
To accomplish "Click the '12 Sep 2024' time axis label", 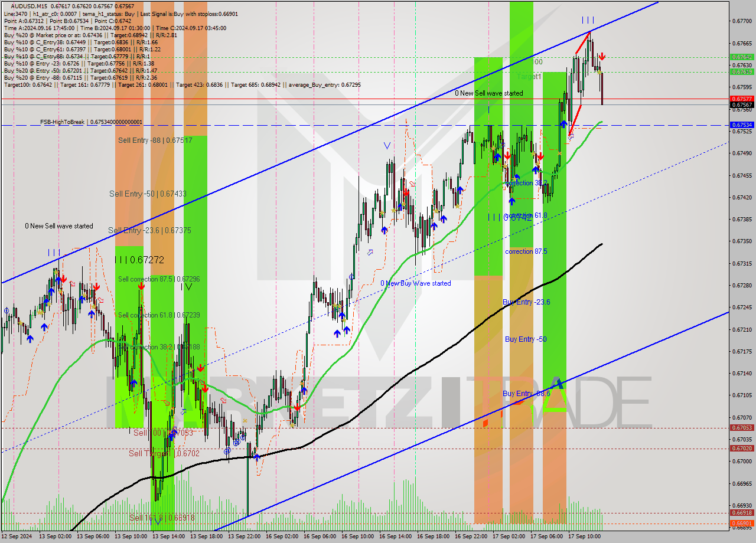I will pyautogui.click(x=18, y=537).
